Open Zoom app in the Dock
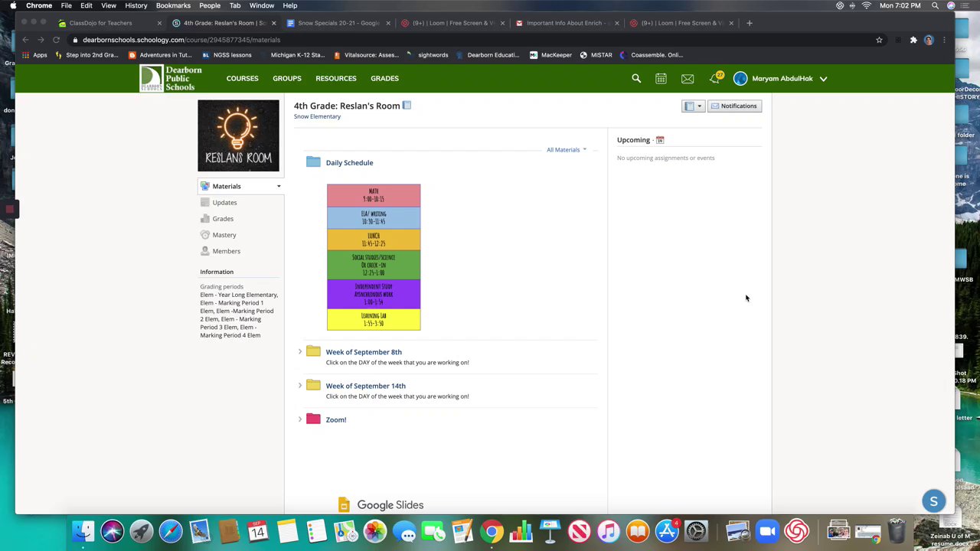Image resolution: width=980 pixels, height=551 pixels. (x=767, y=530)
